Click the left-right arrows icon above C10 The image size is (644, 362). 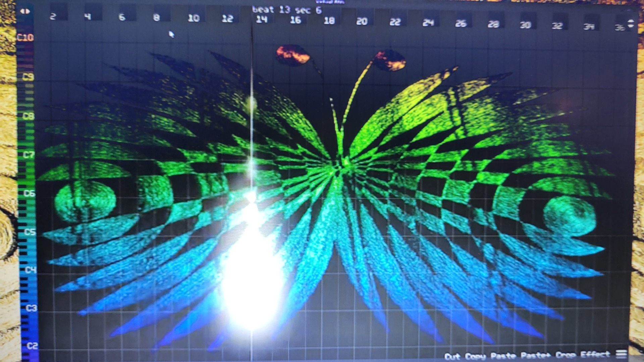click(25, 11)
